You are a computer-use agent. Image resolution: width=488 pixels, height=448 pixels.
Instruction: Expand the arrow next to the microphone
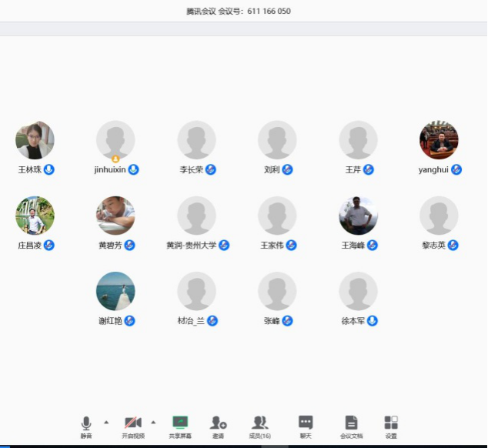[106, 422]
